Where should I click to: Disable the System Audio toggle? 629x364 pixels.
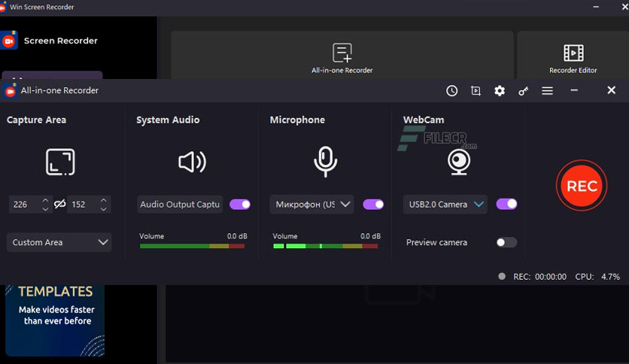tap(240, 204)
